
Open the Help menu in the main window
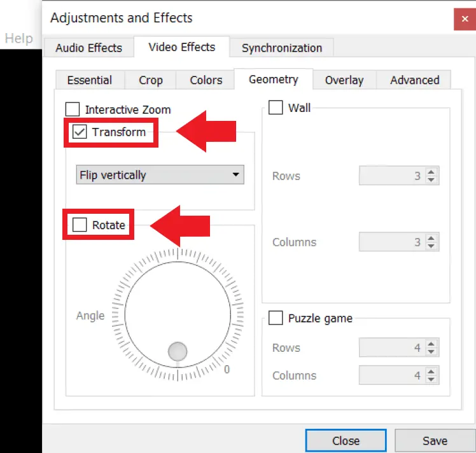pos(19,39)
